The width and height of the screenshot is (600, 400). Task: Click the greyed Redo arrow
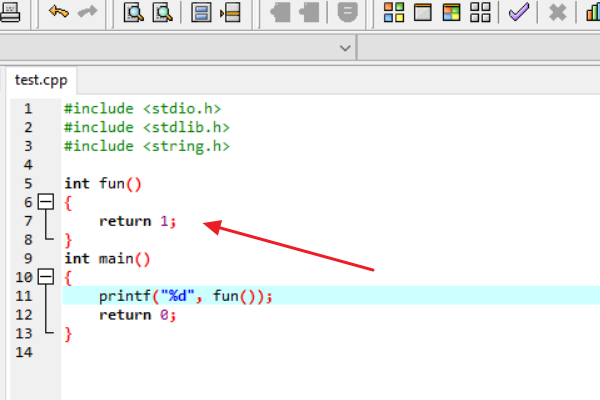tap(88, 11)
